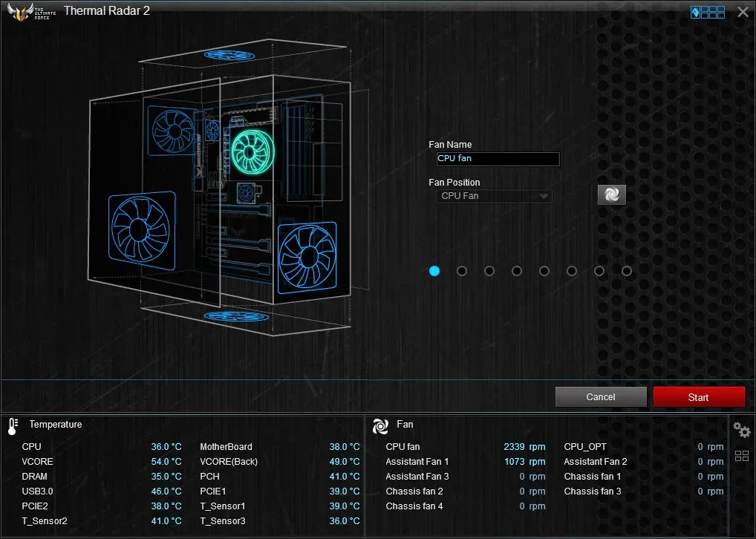Click the fan icon beside the Fan heading
Viewport: 756px width, 539px height.
coord(380,426)
